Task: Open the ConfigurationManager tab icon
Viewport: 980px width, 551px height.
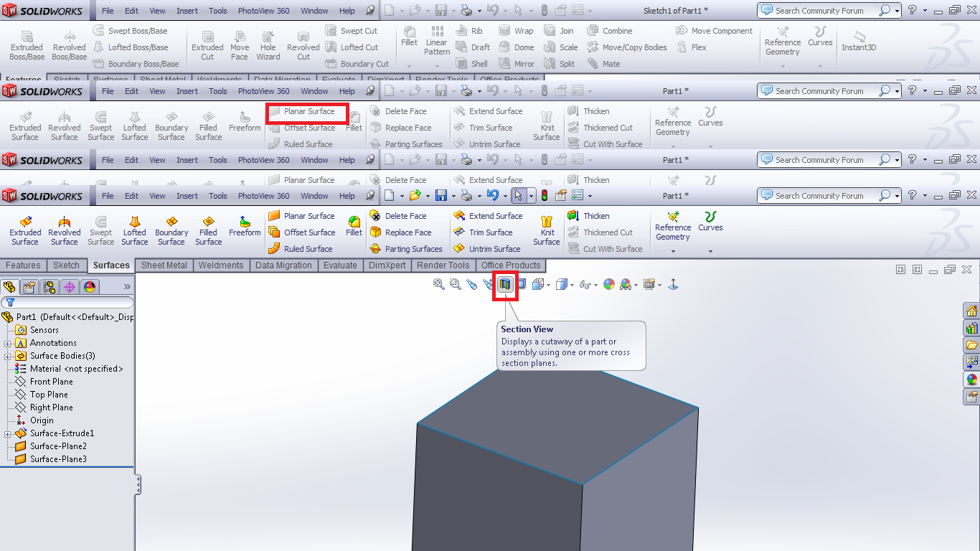Action: tap(50, 287)
